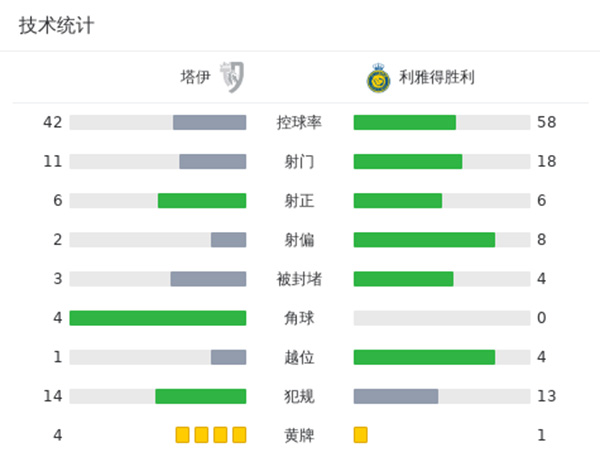Click 塔伊's leftmost yellow card icon
Screen dimensions: 600x462
182,435
